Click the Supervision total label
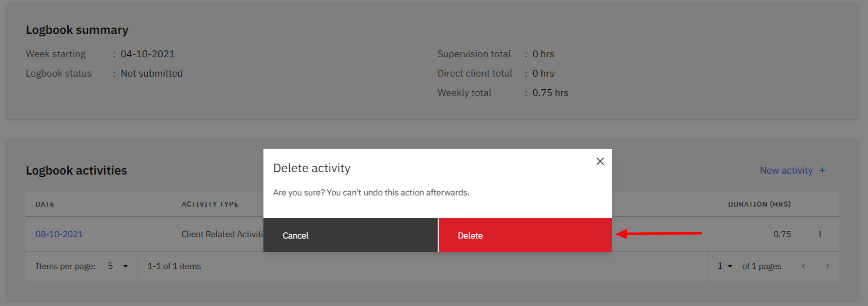868x306 pixels. point(474,54)
